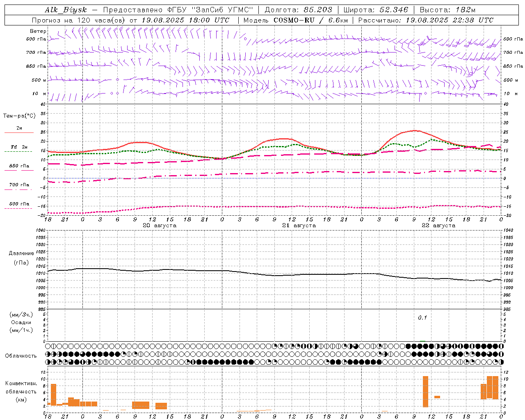Screen dimensions: 525x420
Task: Click the '21 августа' date label
Action: click(299, 226)
